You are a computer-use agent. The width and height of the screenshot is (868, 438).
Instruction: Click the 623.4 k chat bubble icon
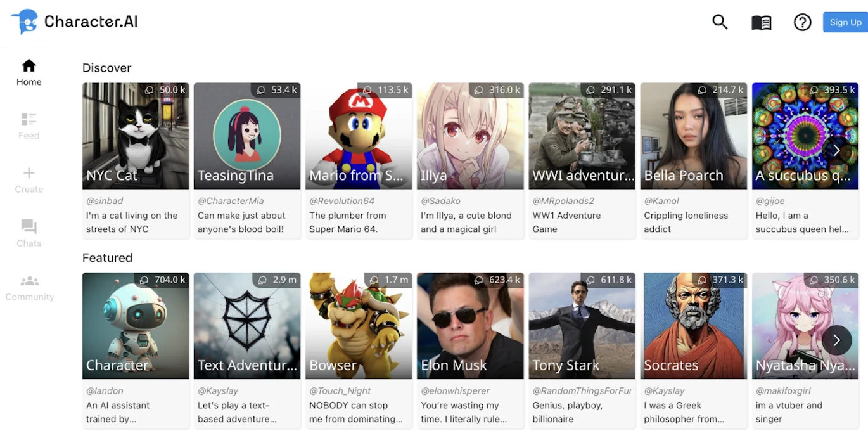tap(478, 280)
